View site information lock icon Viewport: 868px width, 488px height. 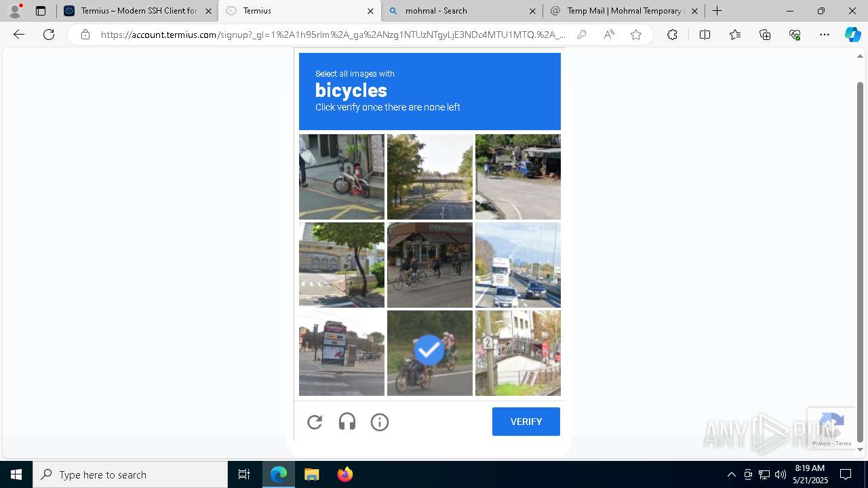(85, 35)
